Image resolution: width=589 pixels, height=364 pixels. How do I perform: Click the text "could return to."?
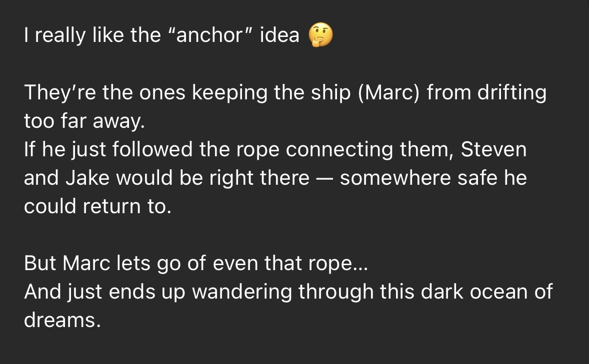coord(97,207)
